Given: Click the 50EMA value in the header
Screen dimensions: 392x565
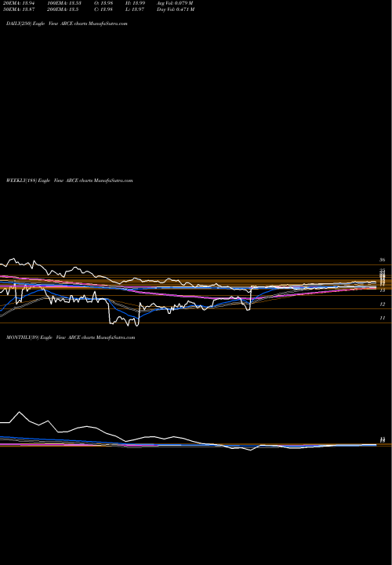Looking at the screenshot, I should coord(18,9).
